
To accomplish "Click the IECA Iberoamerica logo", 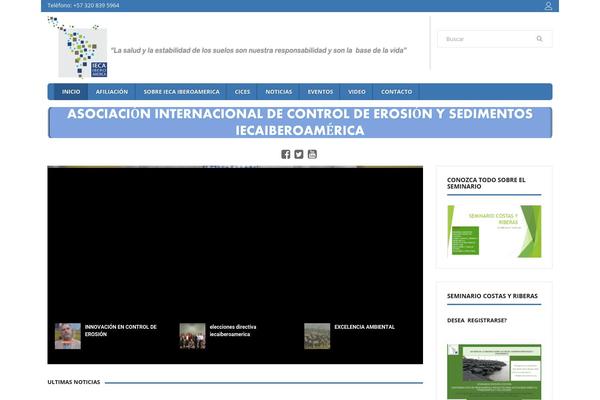I will tap(78, 47).
